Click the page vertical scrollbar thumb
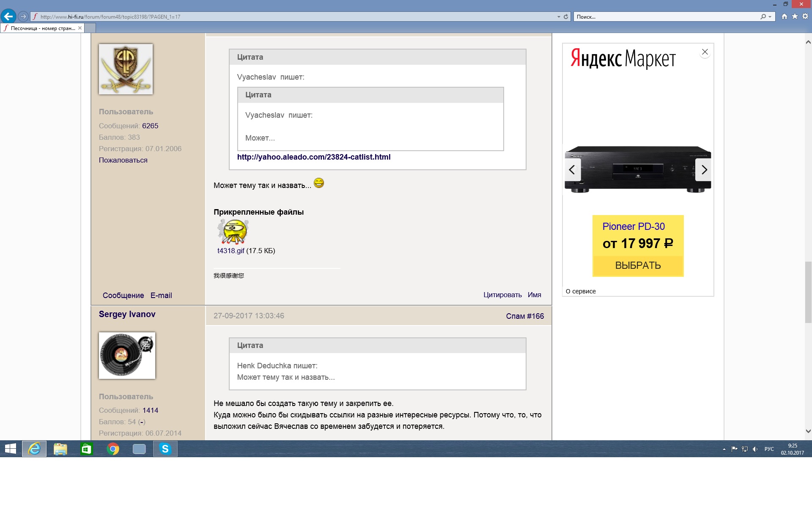Screen dimensions: 812x508 [x=808, y=292]
